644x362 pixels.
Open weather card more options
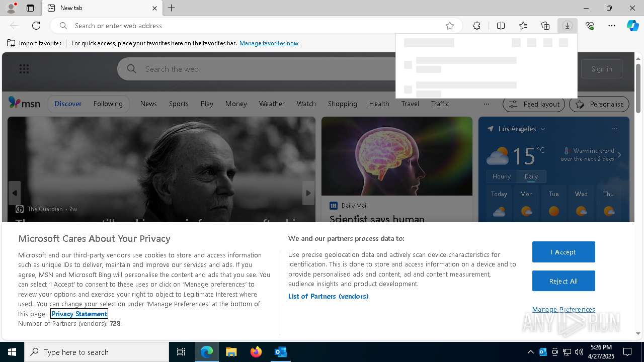click(614, 129)
